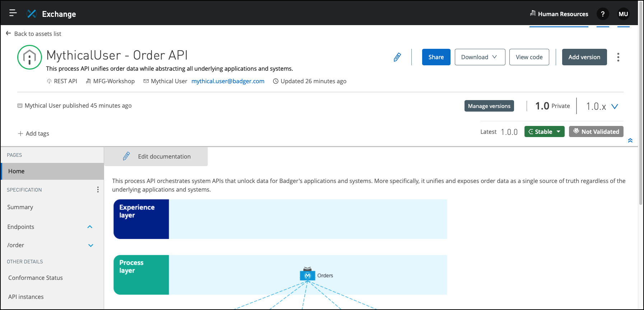Open the help question mark icon
This screenshot has height=310, width=644.
click(603, 14)
